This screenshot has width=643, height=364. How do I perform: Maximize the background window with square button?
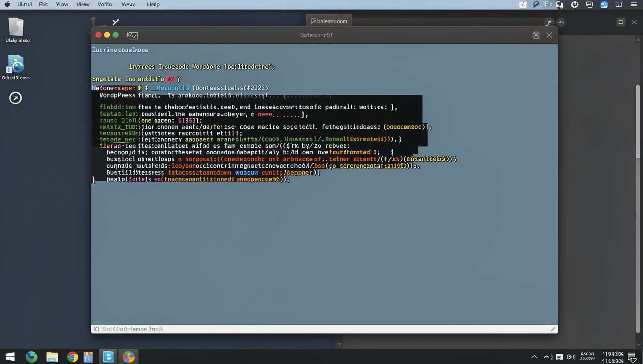[621, 22]
